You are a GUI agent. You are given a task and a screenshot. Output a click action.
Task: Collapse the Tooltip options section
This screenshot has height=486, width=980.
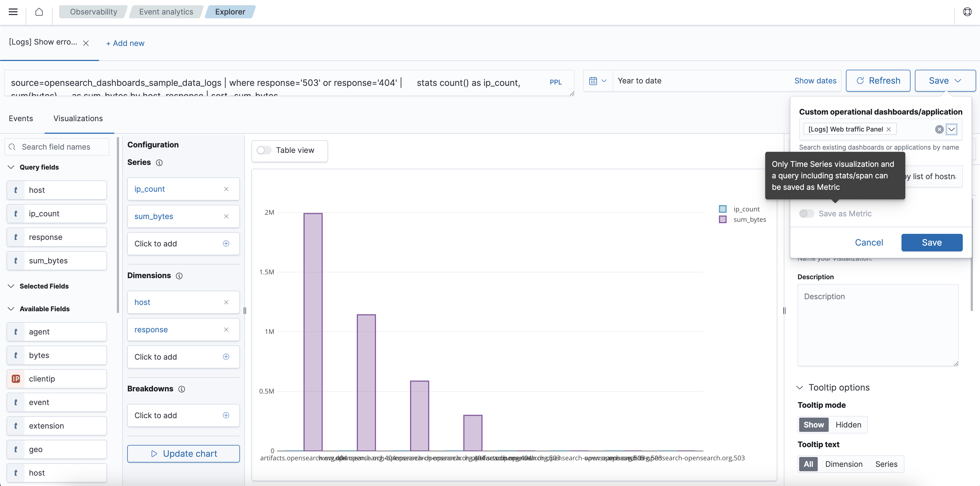(800, 388)
